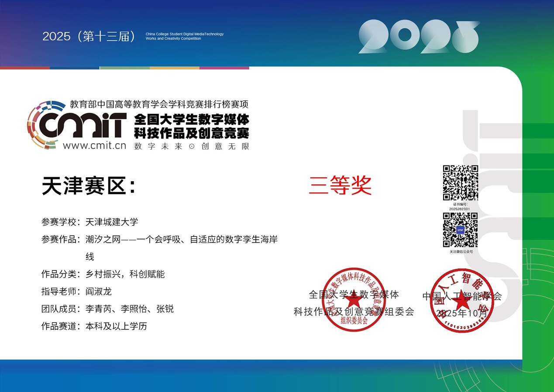Click the English competition name in header

(184, 36)
